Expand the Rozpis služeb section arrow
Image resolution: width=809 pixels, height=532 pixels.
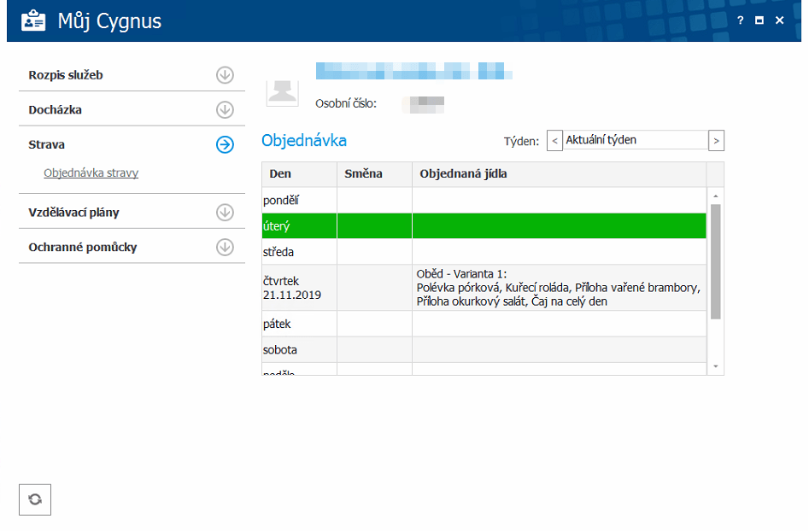225,75
